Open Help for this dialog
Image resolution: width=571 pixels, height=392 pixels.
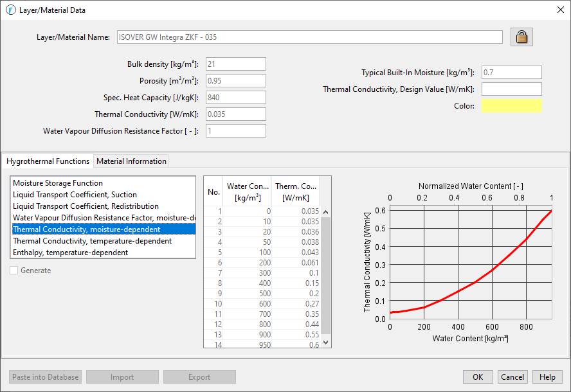[x=547, y=377]
